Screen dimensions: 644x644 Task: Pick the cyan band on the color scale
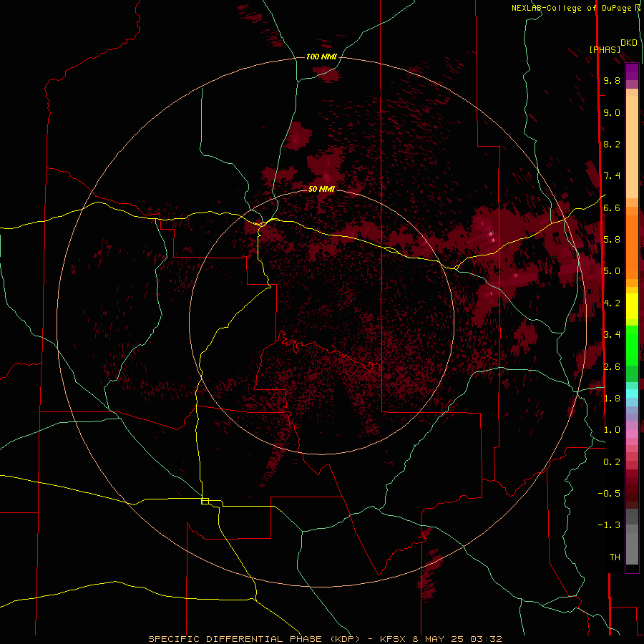point(632,394)
